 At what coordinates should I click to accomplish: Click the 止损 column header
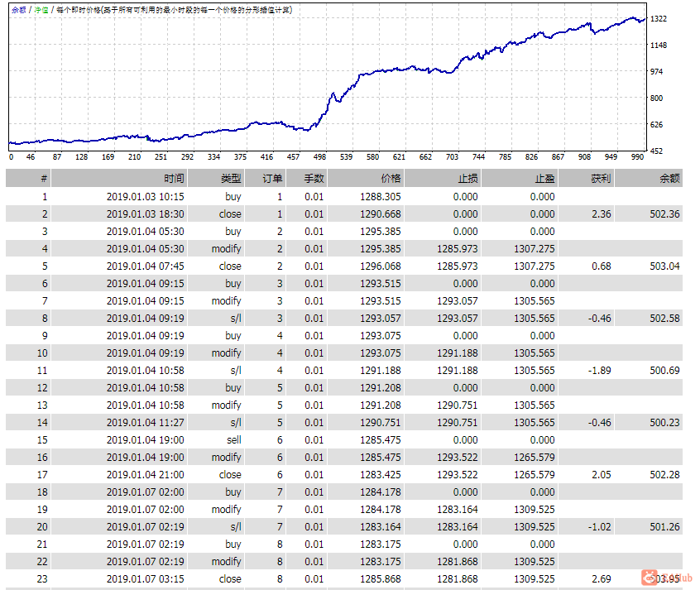click(x=443, y=179)
